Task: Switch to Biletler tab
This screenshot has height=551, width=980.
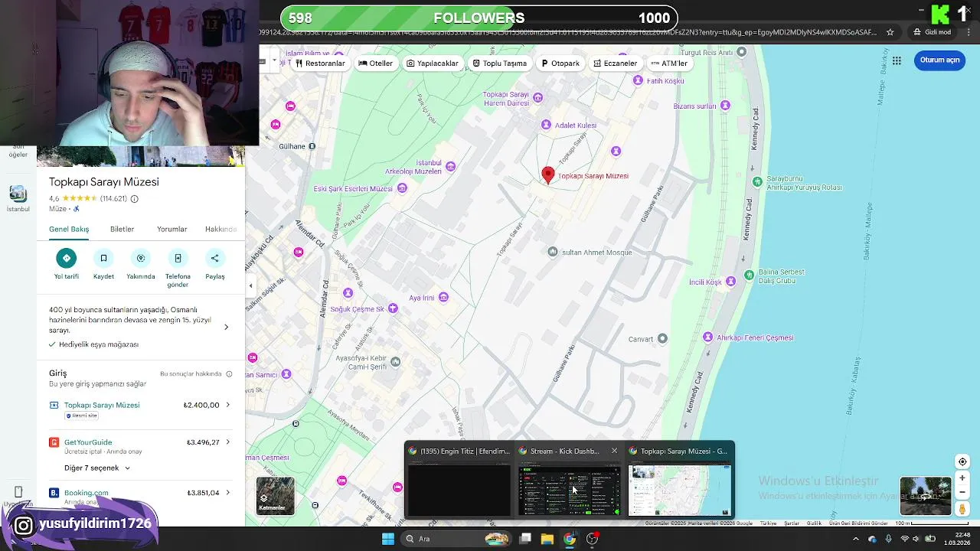Action: (122, 229)
